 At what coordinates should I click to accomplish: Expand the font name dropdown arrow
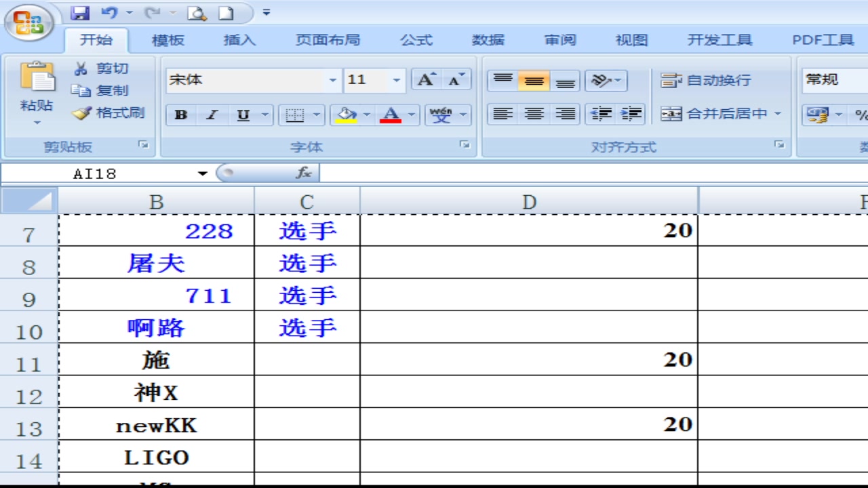[333, 80]
